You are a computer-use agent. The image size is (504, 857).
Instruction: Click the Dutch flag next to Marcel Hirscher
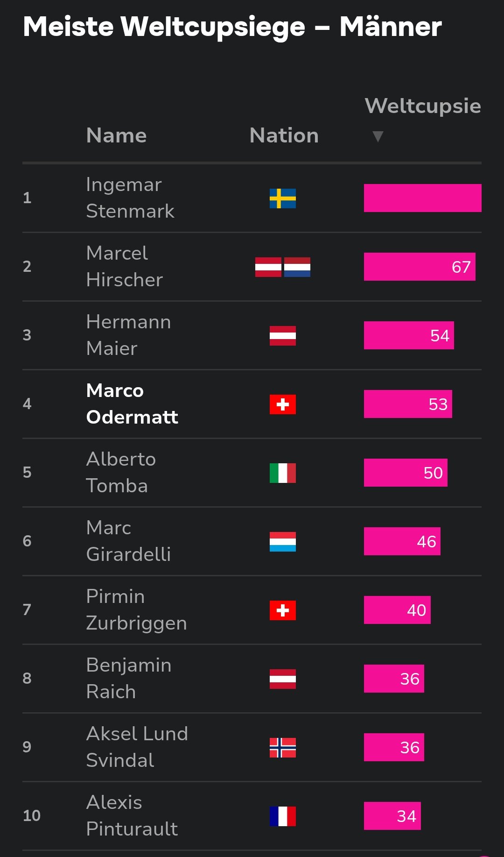pos(297,267)
